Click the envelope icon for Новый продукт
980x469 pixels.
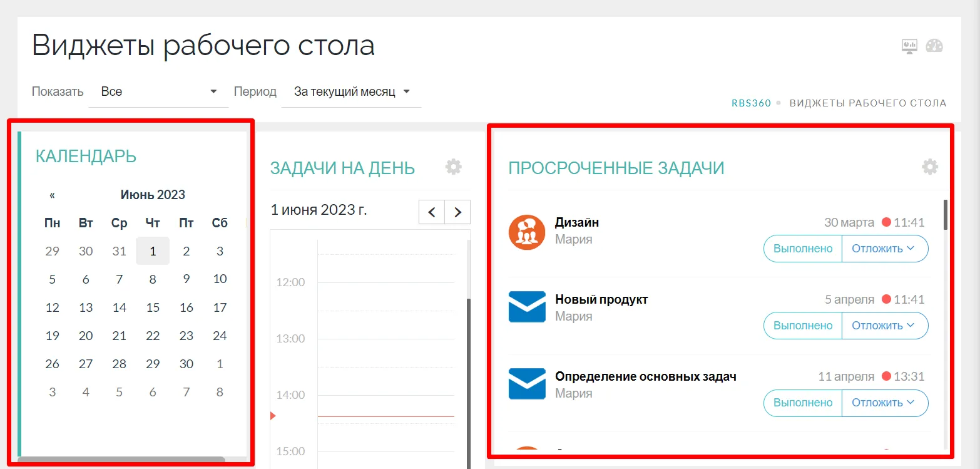coord(527,307)
